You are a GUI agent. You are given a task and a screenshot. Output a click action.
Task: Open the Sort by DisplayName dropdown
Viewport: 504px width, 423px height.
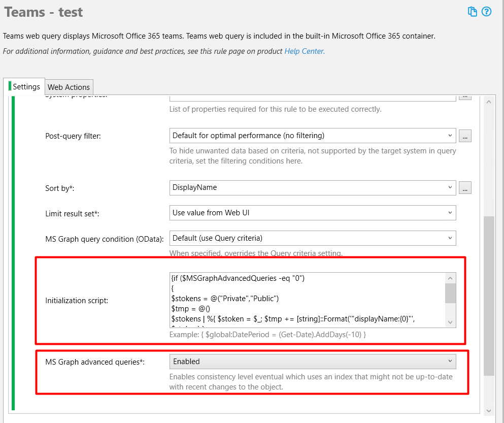(313, 187)
